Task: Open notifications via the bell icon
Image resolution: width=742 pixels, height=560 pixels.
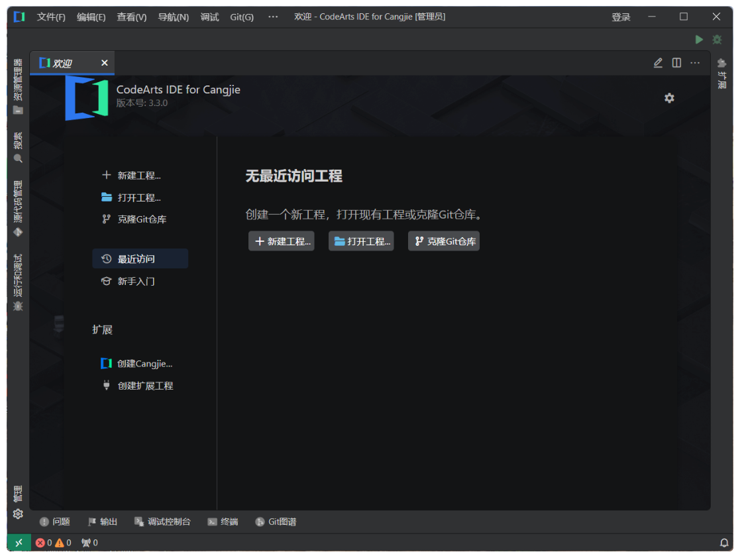Action: coord(724,542)
